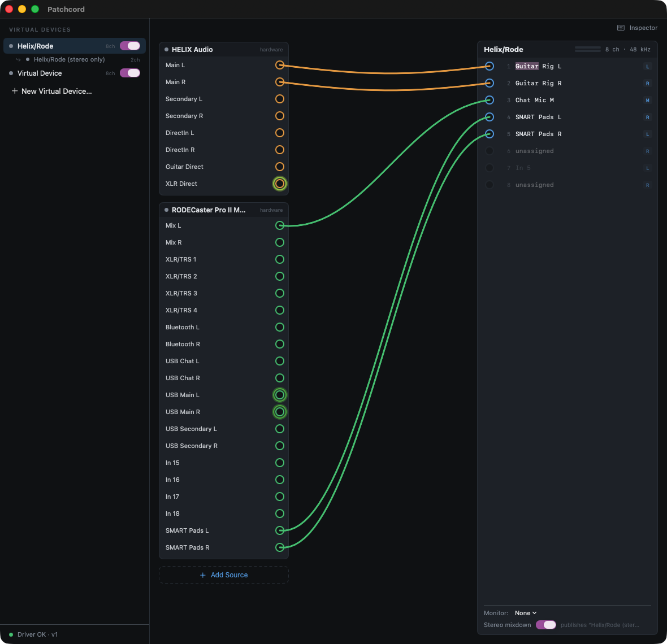Select Helix/Rode in the sidebar

[75, 46]
